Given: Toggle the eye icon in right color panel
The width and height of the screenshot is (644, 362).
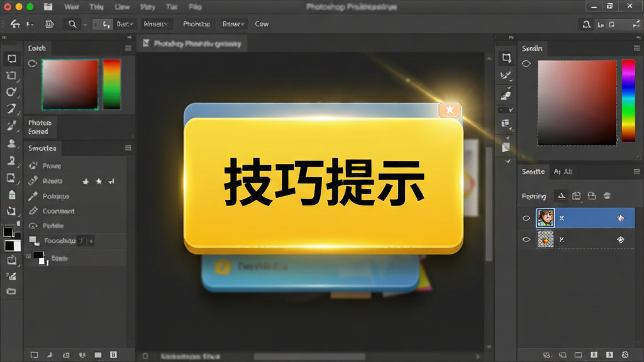Looking at the screenshot, I should (x=526, y=63).
